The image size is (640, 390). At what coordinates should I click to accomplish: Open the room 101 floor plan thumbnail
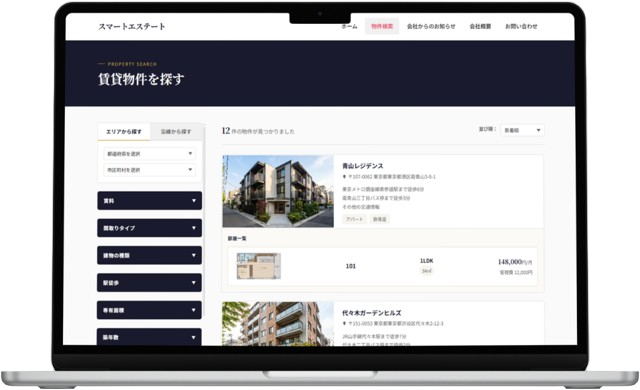click(259, 266)
